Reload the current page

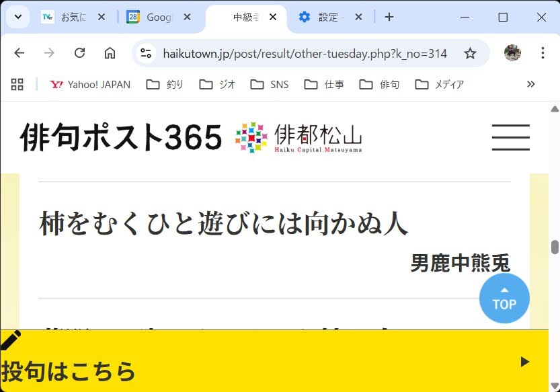pyautogui.click(x=79, y=53)
